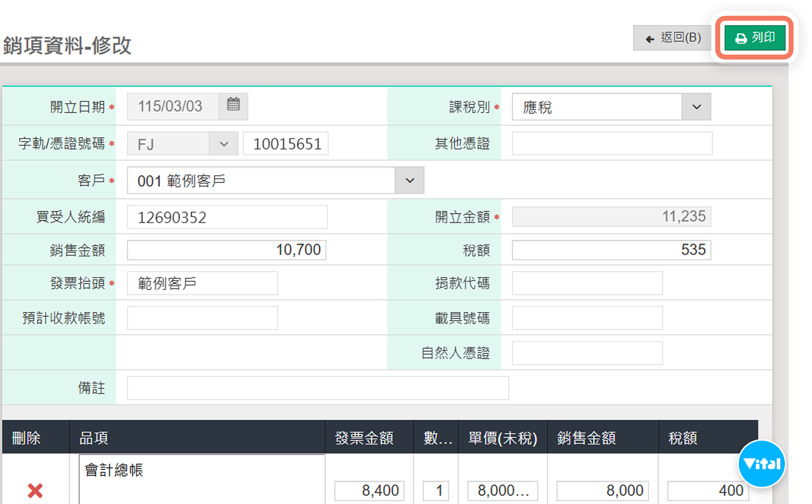Click the 載具號碼 input field
This screenshot has width=812, height=504.
(587, 318)
